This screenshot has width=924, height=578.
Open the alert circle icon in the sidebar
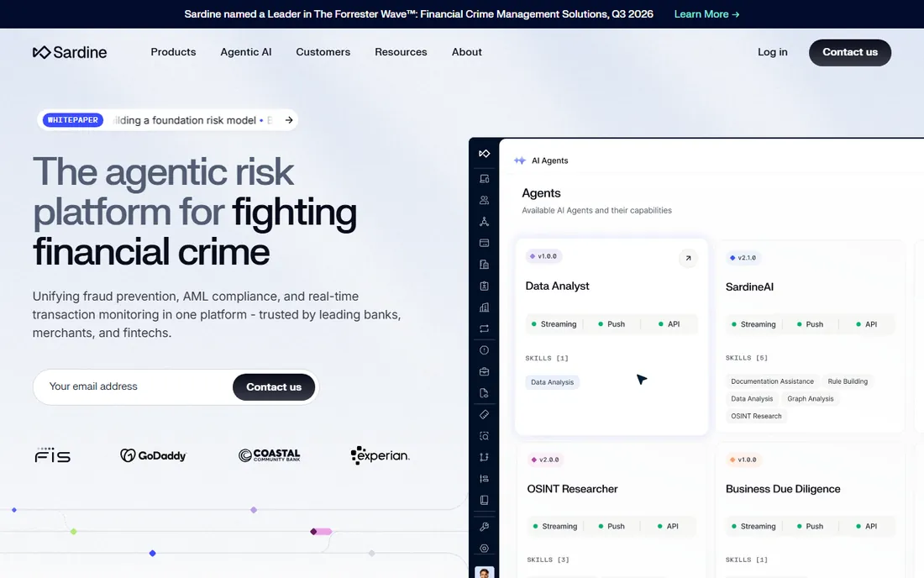coord(485,350)
